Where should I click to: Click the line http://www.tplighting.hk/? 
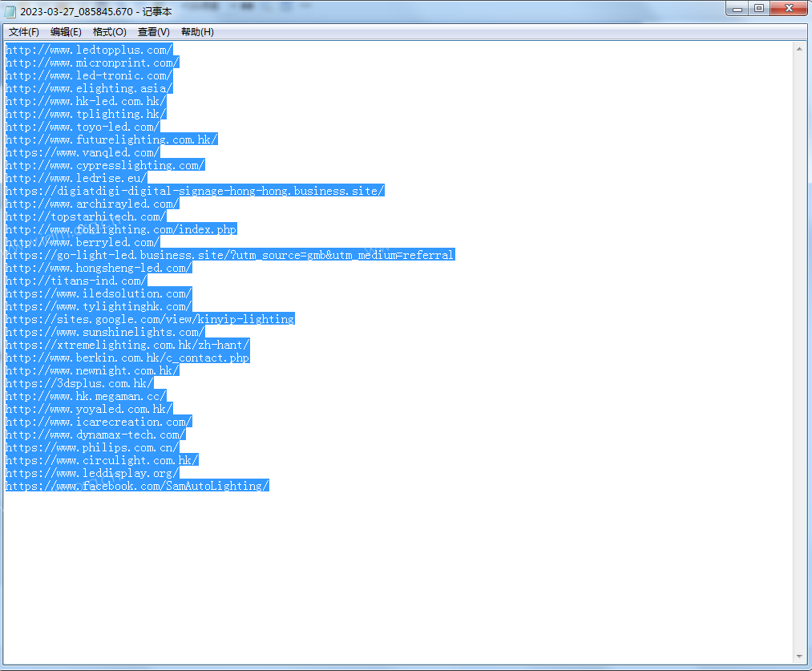[x=86, y=114]
